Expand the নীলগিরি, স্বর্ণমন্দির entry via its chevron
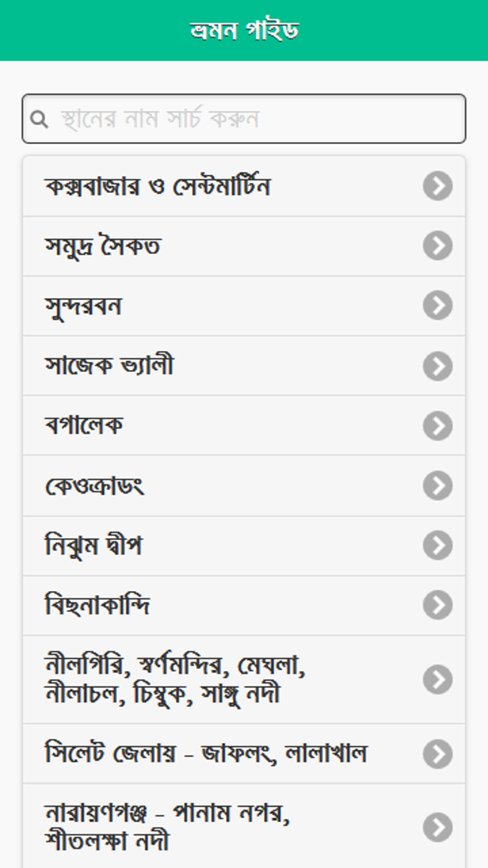488x868 pixels. pos(437,679)
